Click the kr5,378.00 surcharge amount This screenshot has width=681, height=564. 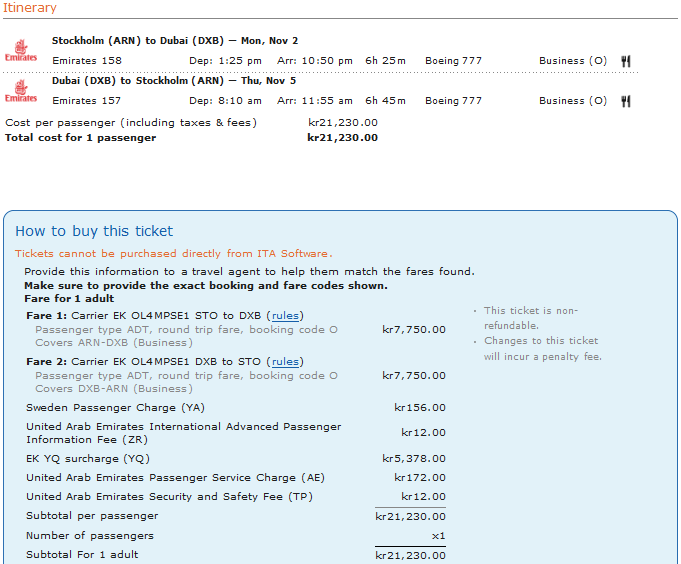414,459
